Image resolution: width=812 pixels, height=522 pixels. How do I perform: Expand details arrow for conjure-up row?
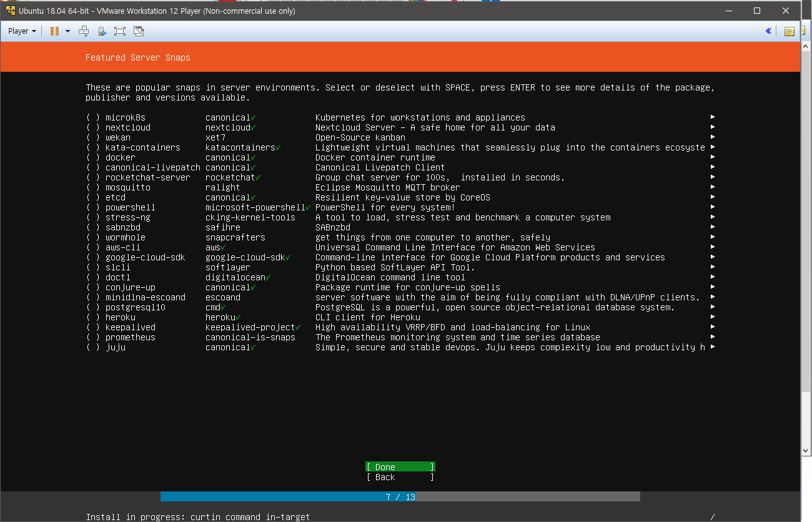point(713,287)
